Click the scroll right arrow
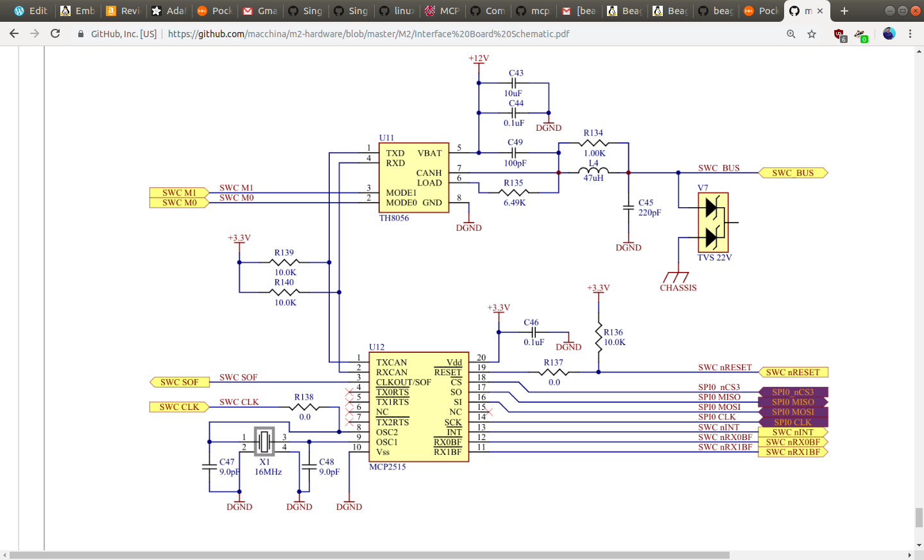 909,555
